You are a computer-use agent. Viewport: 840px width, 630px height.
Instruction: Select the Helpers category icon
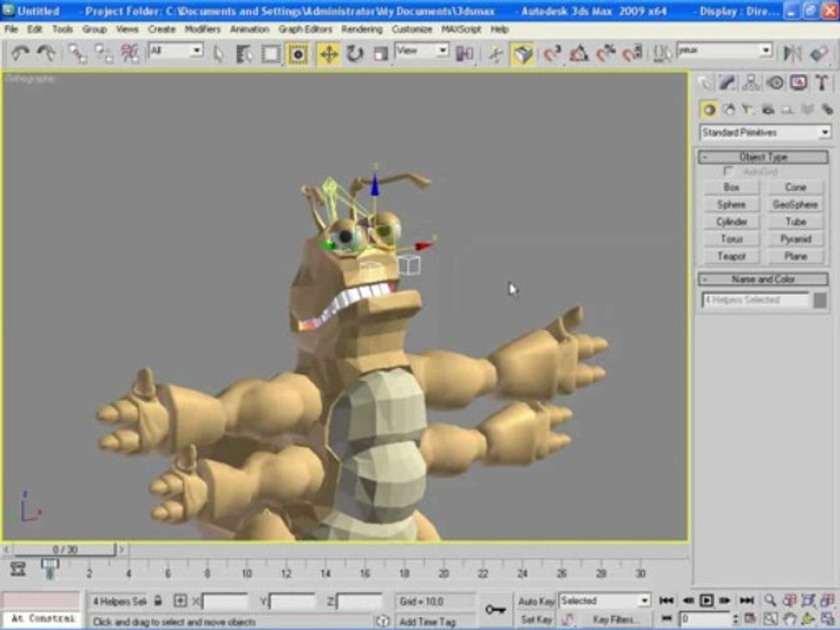787,110
